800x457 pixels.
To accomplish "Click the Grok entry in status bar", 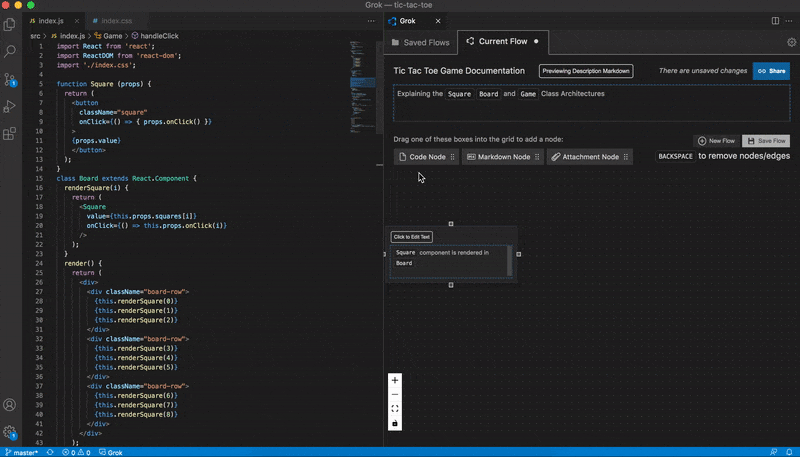I will coord(111,452).
